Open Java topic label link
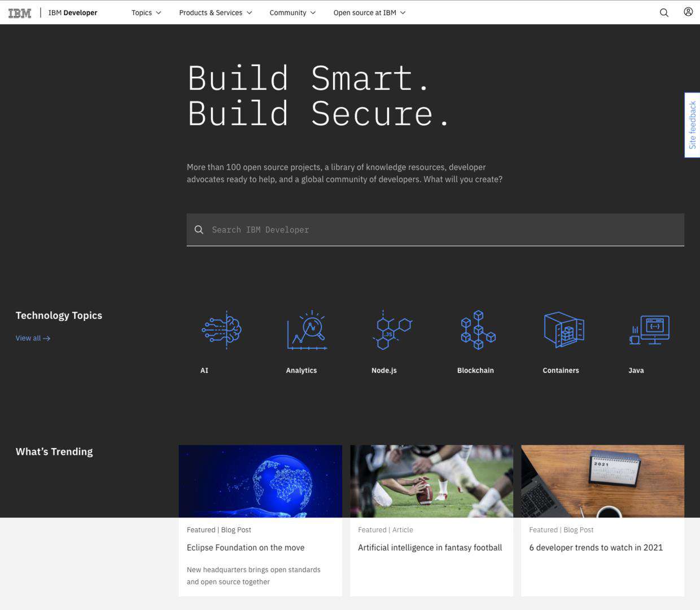700x610 pixels. pos(636,370)
